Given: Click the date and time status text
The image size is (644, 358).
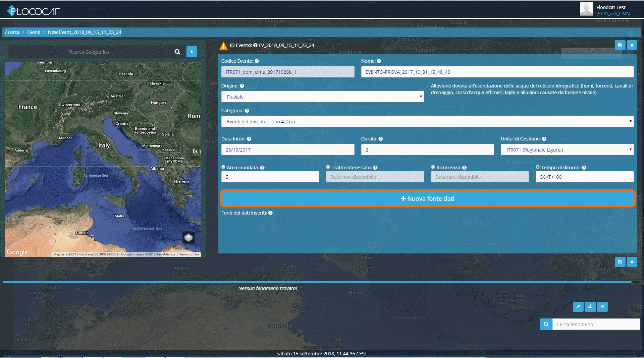Looking at the screenshot, I should [322, 353].
